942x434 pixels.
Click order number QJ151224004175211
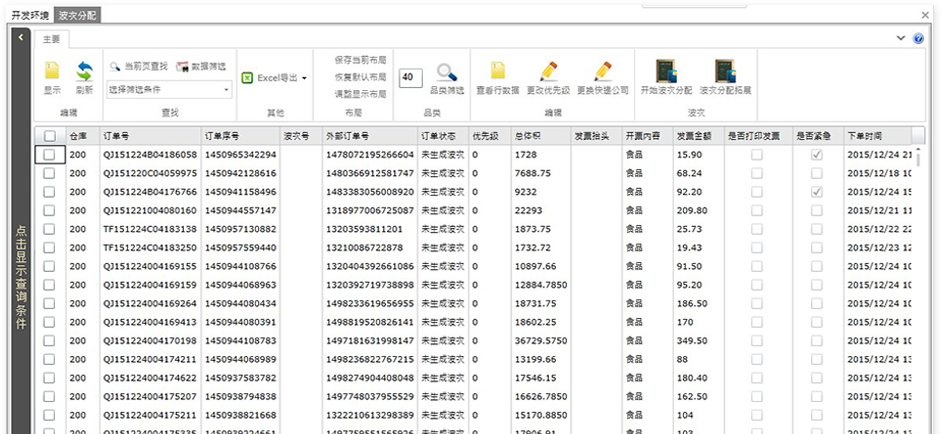pos(150,415)
